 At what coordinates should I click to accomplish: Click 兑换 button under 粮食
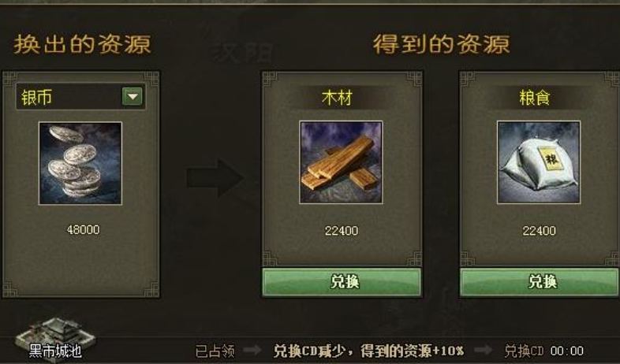click(540, 282)
